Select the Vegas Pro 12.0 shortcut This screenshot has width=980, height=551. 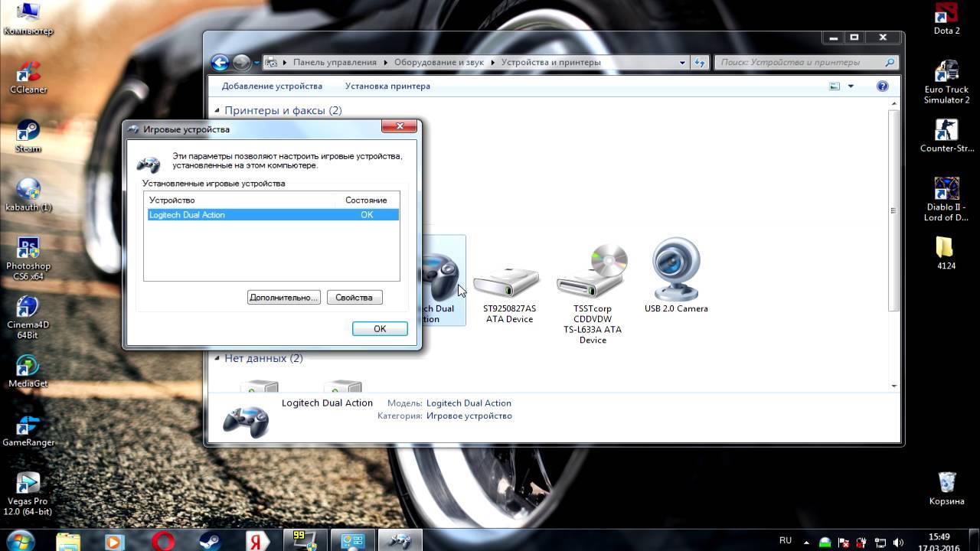click(x=28, y=494)
